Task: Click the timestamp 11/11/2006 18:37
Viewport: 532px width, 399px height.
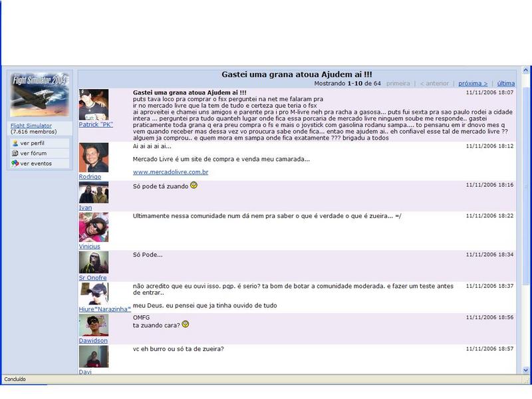Action: click(x=489, y=286)
